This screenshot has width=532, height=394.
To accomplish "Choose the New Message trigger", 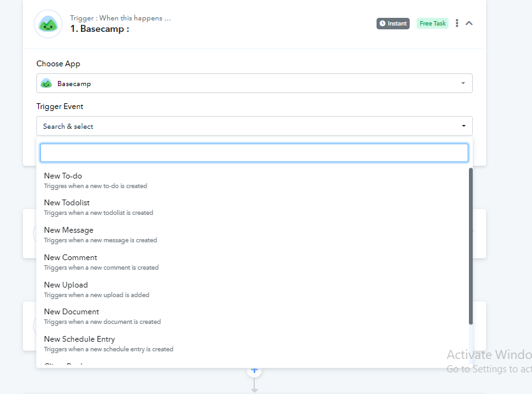I will [252, 235].
